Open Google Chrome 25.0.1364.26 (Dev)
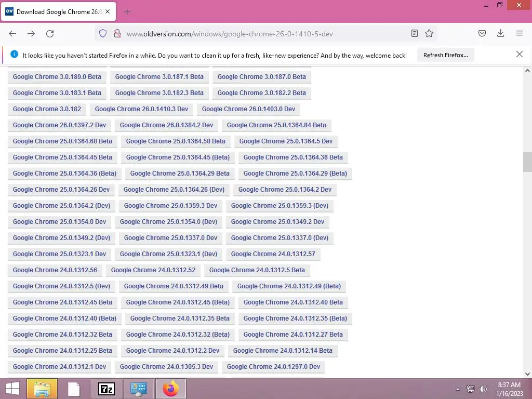532x399 pixels. click(174, 190)
